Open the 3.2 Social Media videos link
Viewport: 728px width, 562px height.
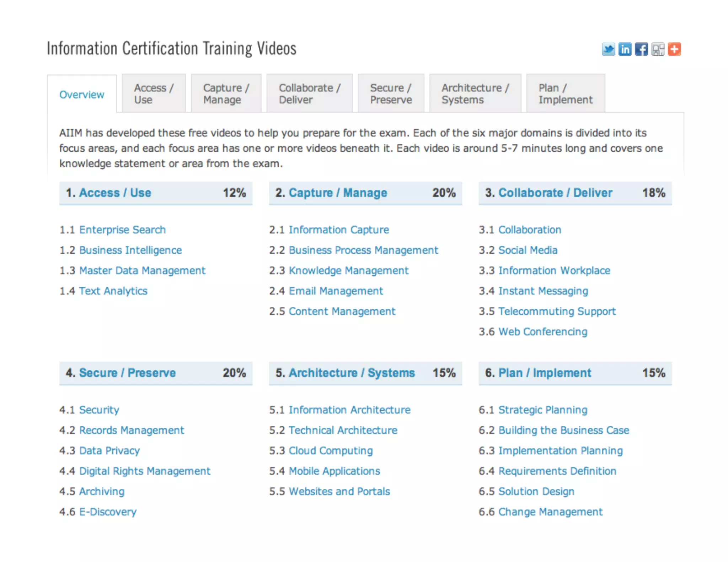click(528, 250)
